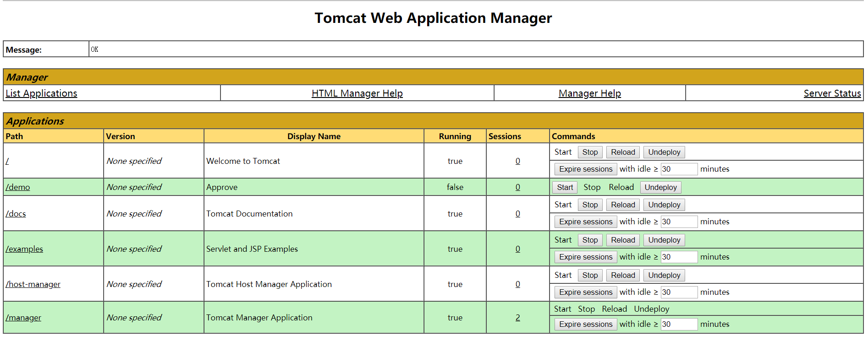
Task: Click session count 0 for /host-manager
Action: point(518,284)
